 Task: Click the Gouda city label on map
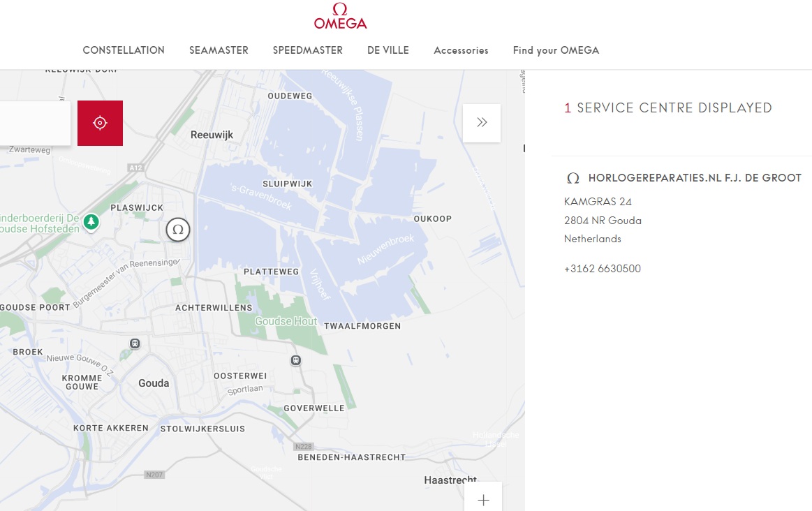click(x=154, y=383)
